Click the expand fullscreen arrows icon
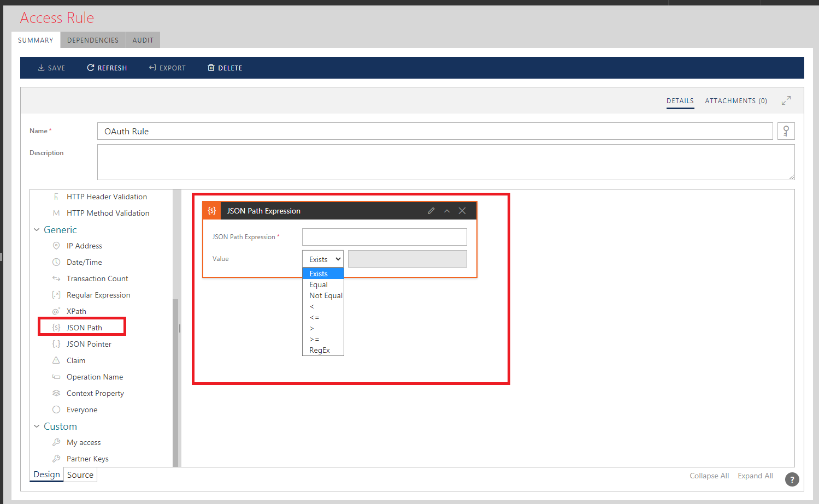The image size is (819, 504). point(786,100)
